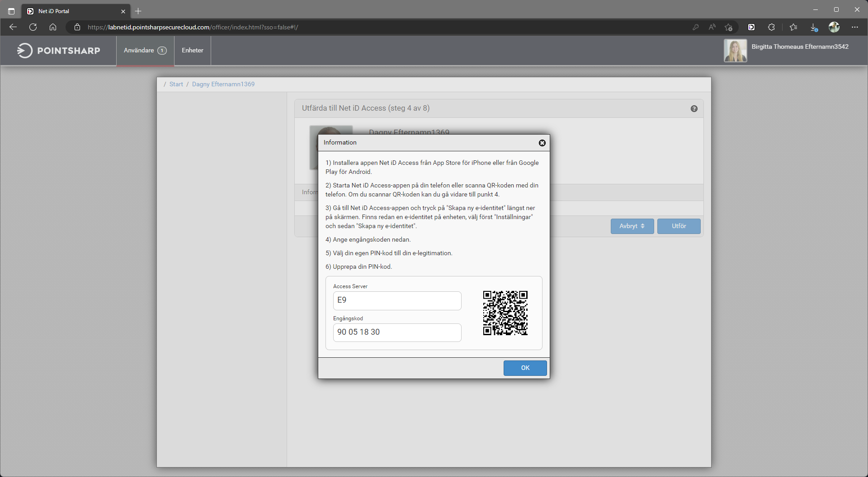View site information lock icon
The image size is (868, 477).
click(x=77, y=27)
